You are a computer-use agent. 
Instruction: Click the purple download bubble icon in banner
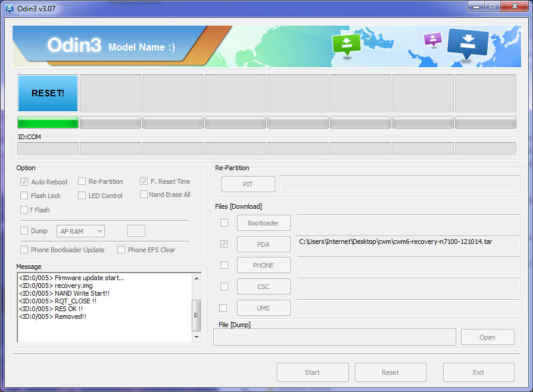[x=433, y=39]
